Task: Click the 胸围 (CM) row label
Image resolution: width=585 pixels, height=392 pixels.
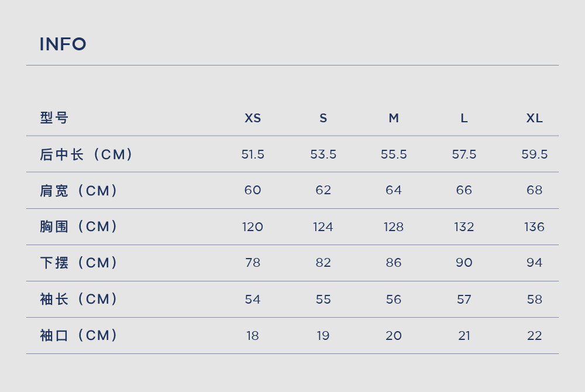Action: click(79, 227)
